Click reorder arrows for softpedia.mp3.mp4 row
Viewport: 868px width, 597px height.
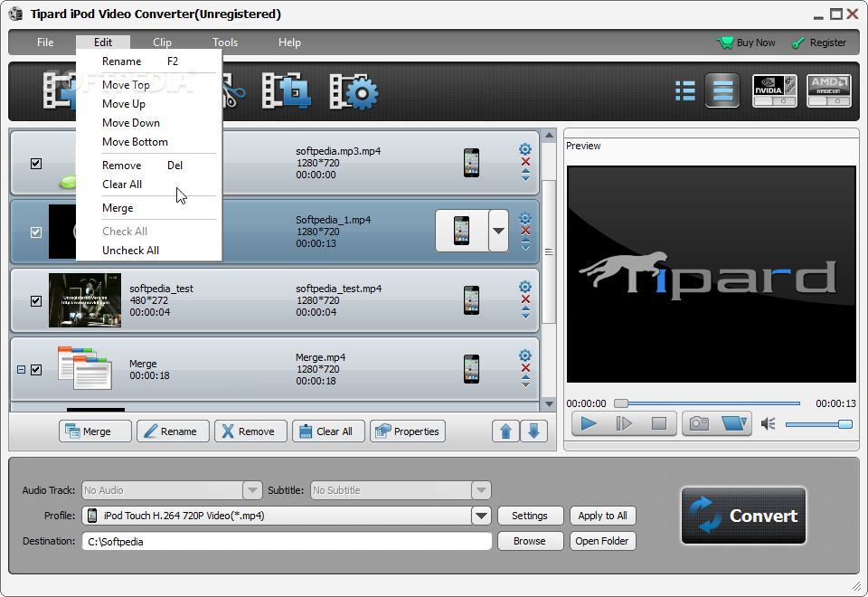tap(525, 175)
